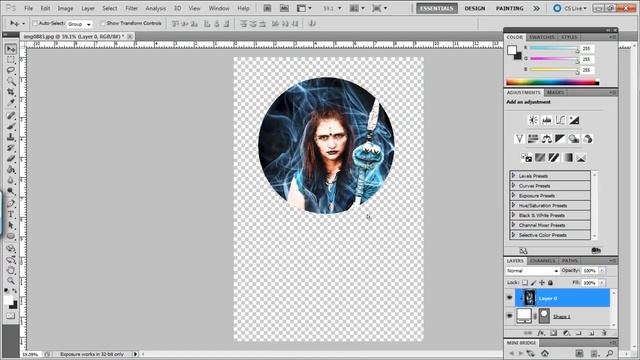Toggle Quick Mask mode
Viewport: 640px width, 360px height.
coord(11,316)
